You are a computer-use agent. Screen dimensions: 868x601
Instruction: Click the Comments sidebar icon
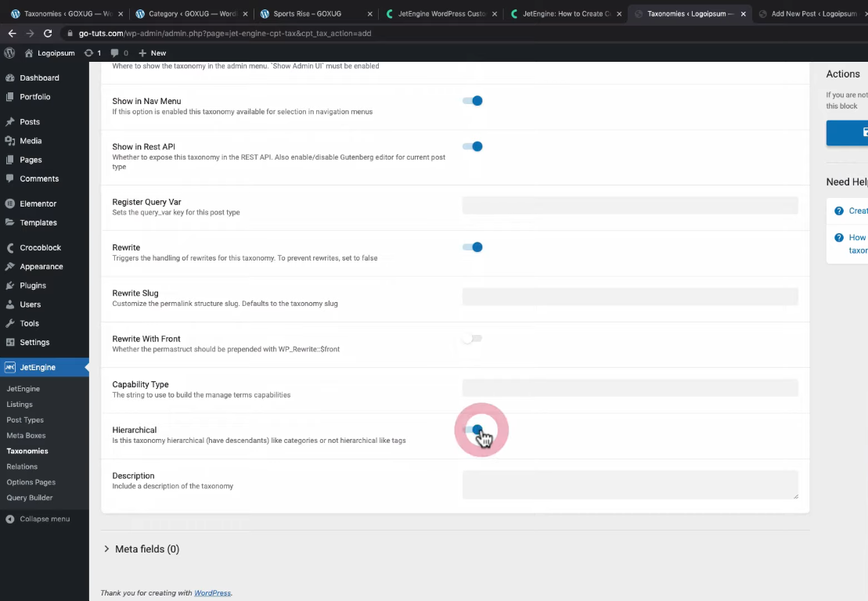[x=10, y=178]
